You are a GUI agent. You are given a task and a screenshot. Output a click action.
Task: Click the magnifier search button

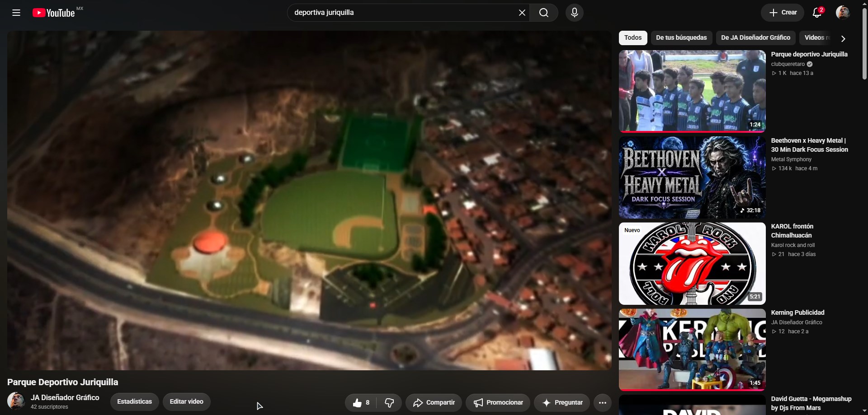544,13
